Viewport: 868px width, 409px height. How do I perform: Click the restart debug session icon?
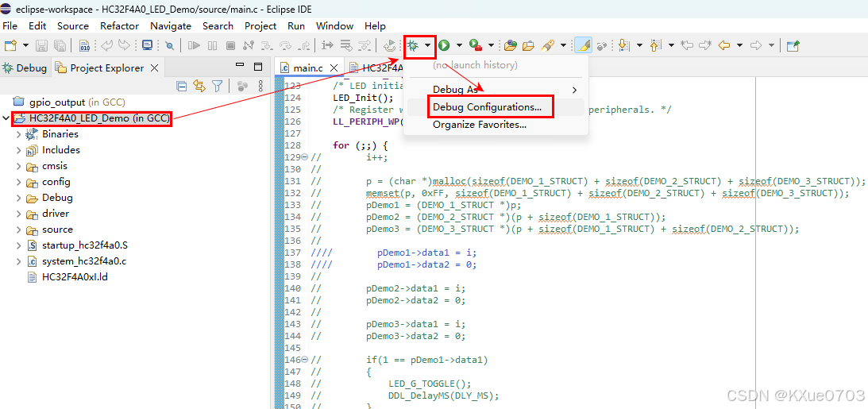pyautogui.click(x=390, y=45)
